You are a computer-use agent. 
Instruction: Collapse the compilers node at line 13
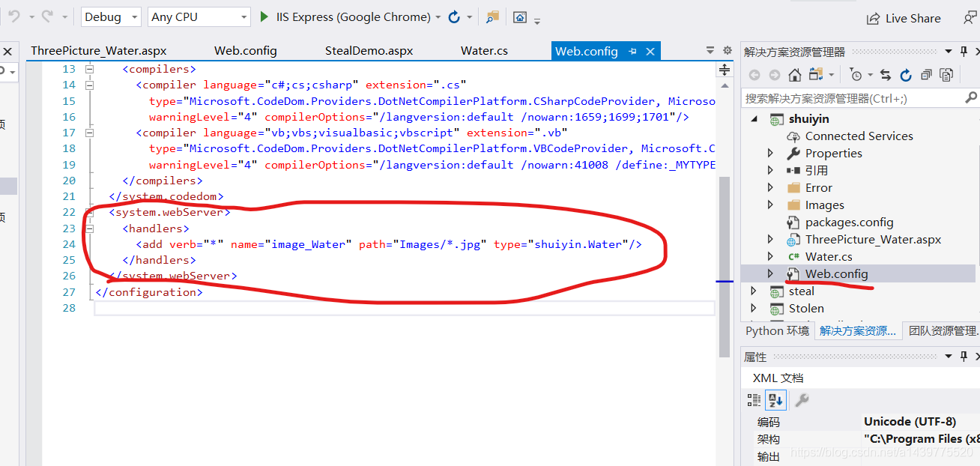click(x=89, y=69)
